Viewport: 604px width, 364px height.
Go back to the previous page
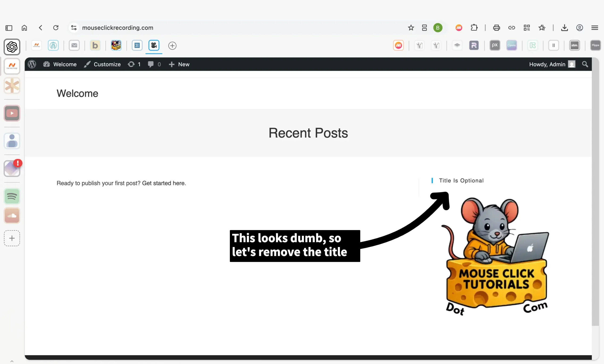click(41, 28)
